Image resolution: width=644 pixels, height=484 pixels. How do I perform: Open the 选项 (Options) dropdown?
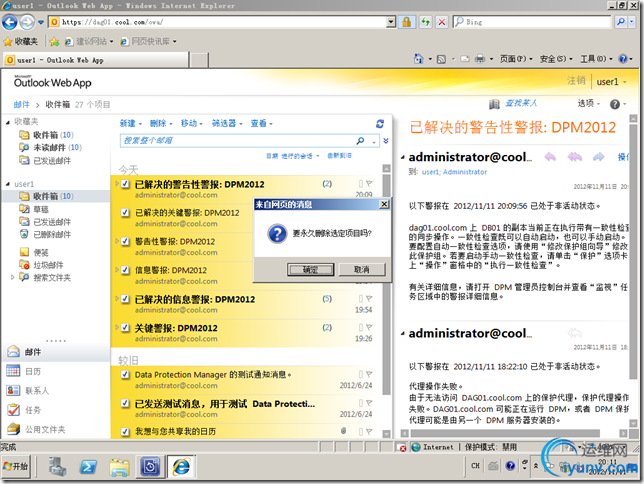[589, 104]
